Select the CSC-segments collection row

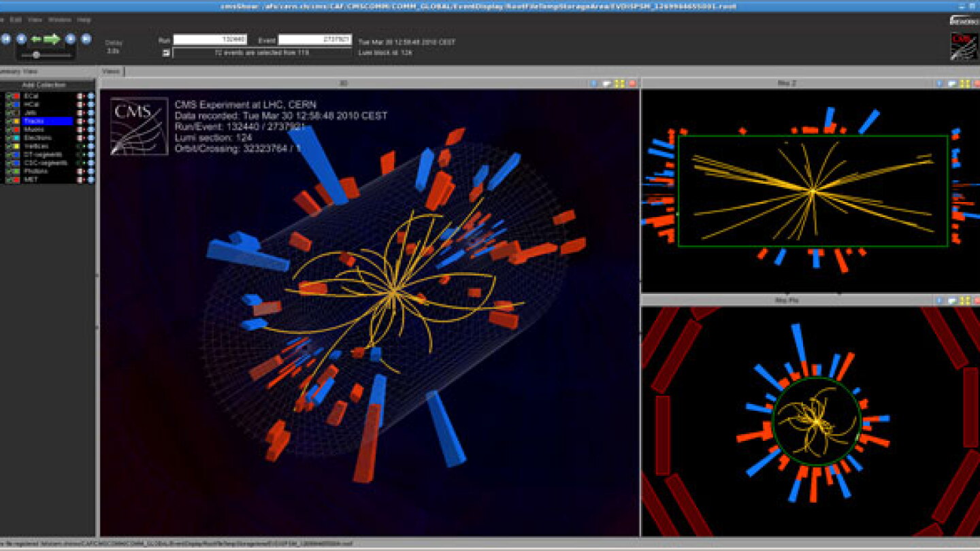coord(48,163)
